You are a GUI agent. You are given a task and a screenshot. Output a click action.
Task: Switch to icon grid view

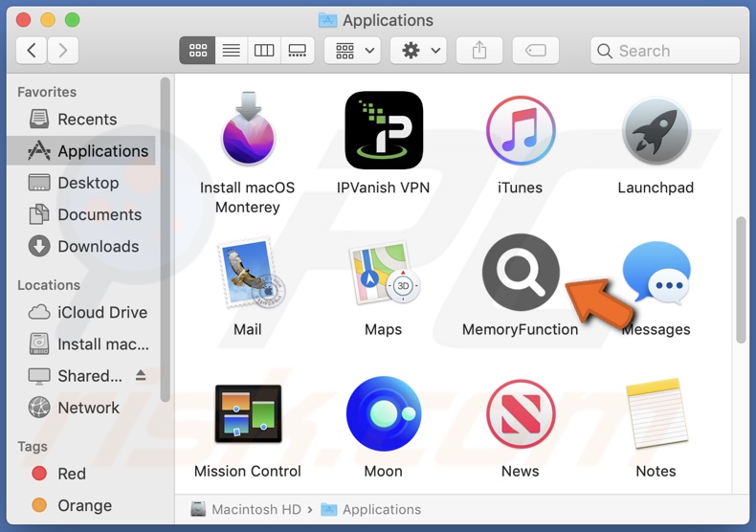click(x=197, y=50)
